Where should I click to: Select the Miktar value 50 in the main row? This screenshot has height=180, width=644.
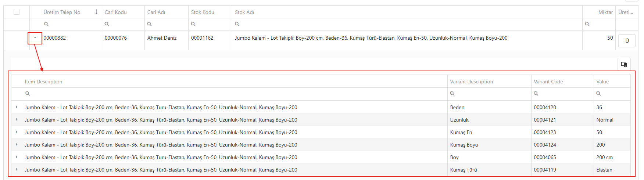(x=610, y=38)
